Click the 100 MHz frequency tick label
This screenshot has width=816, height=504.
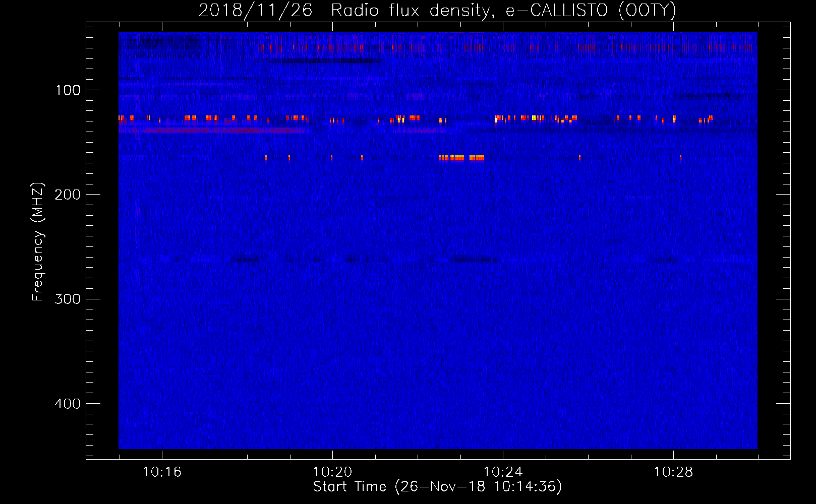tap(68, 90)
